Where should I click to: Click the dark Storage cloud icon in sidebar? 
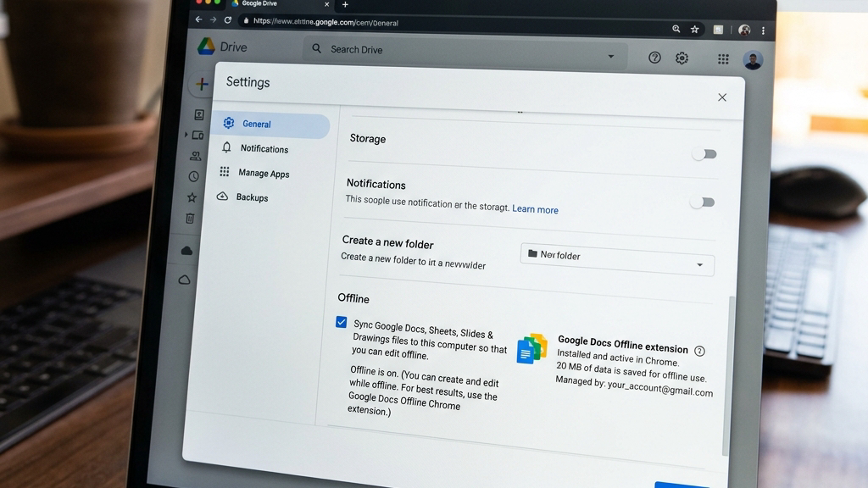[186, 251]
